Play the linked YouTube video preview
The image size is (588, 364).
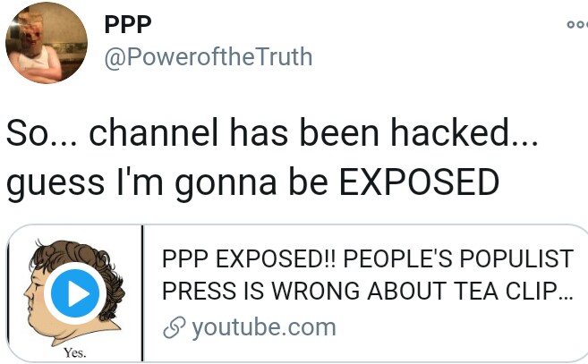pyautogui.click(x=75, y=293)
